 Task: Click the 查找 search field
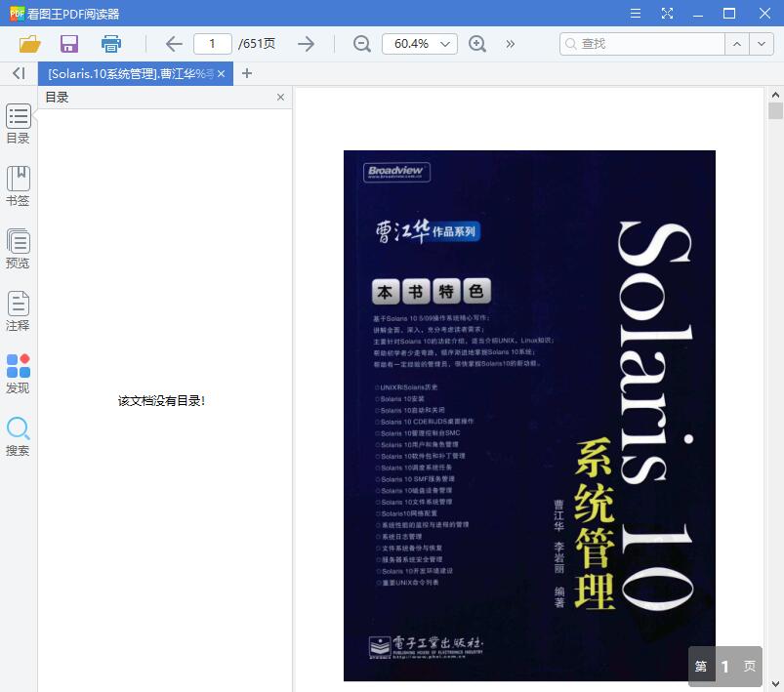tap(642, 44)
